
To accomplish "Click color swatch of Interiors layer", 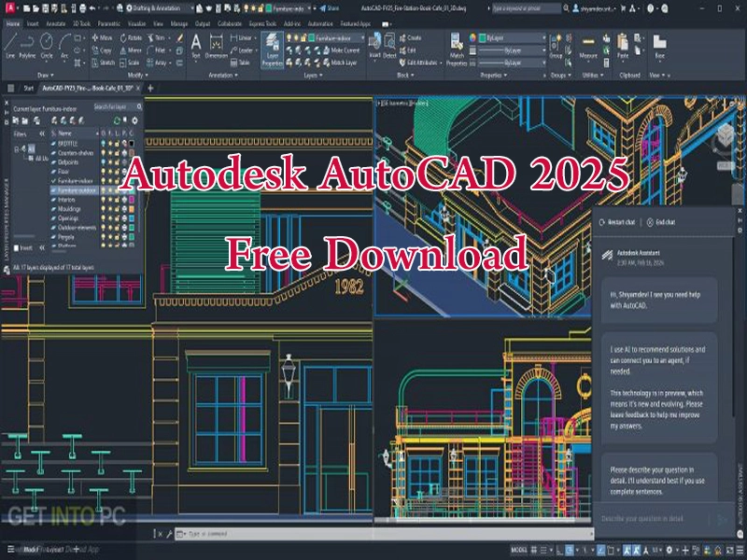I will (x=131, y=200).
